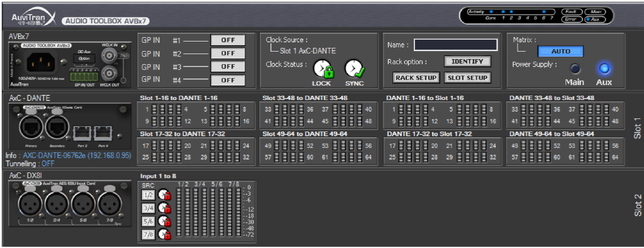Image resolution: width=644 pixels, height=248 pixels.
Task: Click the Activity indicator label
Action: click(x=476, y=12)
